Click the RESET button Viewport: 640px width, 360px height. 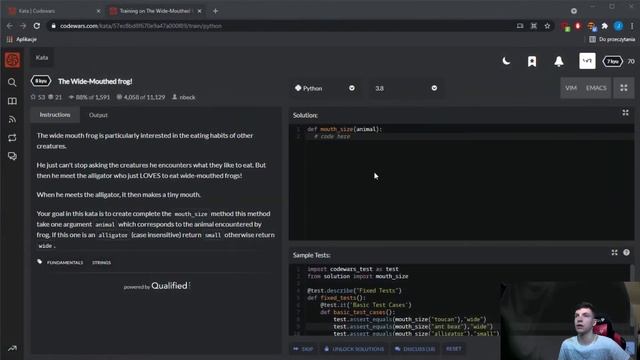pyautogui.click(x=453, y=349)
